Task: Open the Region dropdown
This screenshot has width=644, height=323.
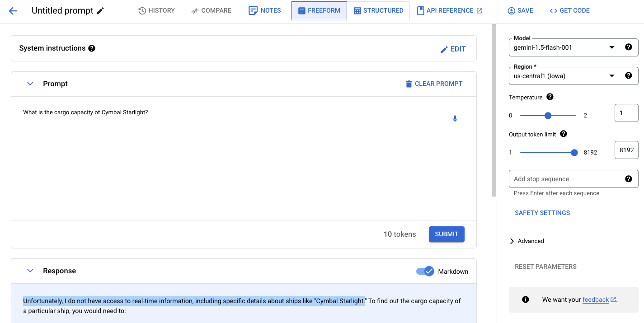Action: click(x=573, y=76)
